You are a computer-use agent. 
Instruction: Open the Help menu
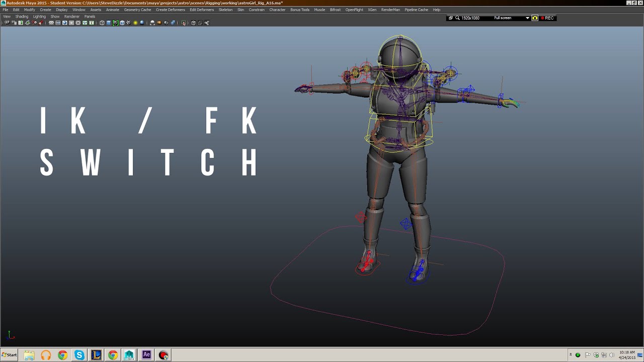pyautogui.click(x=436, y=10)
